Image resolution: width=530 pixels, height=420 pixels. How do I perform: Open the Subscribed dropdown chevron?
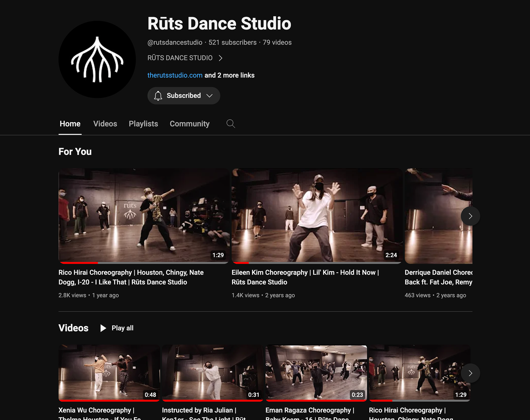pyautogui.click(x=210, y=96)
